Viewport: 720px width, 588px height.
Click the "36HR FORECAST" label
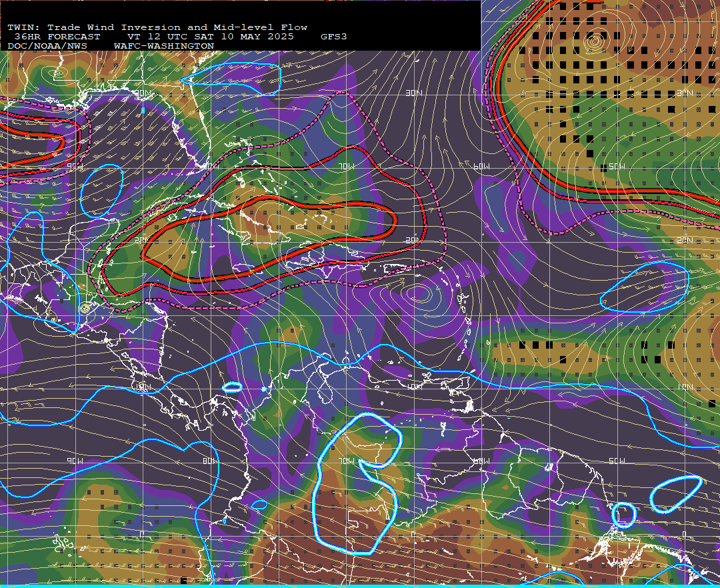click(x=57, y=37)
